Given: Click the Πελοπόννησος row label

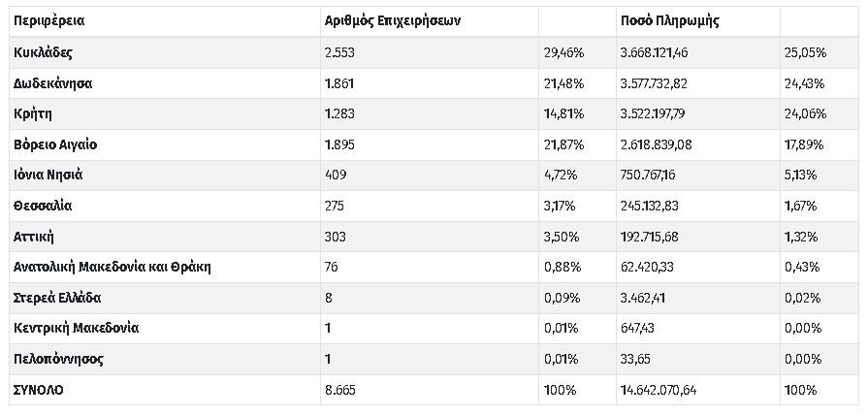Looking at the screenshot, I should (59, 359).
